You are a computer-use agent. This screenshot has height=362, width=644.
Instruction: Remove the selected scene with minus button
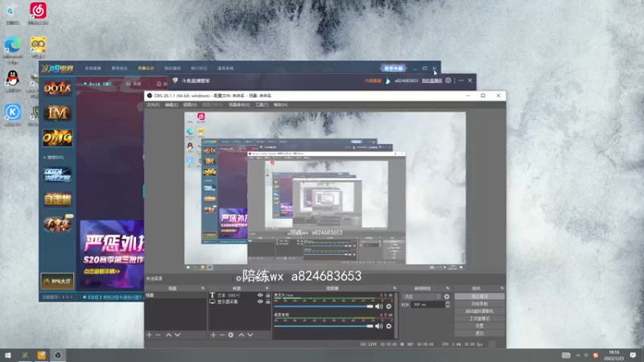point(158,335)
